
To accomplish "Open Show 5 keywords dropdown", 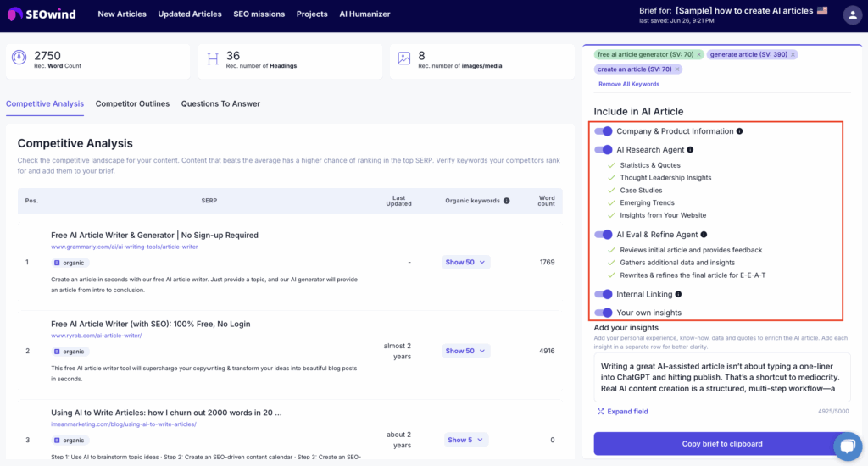I will click(x=466, y=440).
